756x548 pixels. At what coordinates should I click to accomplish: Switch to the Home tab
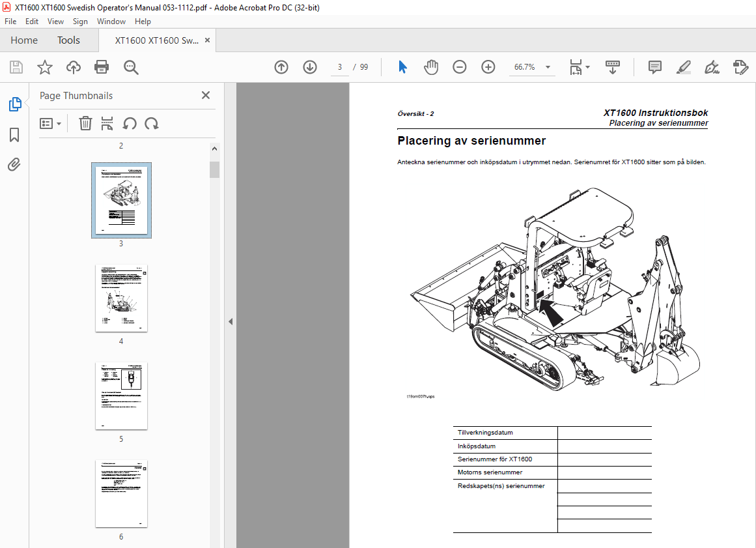(x=24, y=40)
